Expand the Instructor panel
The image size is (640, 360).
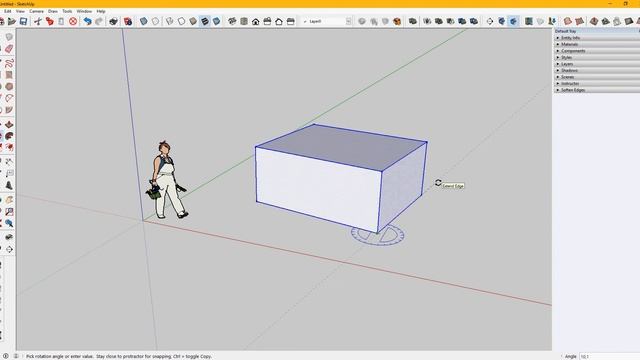coord(597,83)
